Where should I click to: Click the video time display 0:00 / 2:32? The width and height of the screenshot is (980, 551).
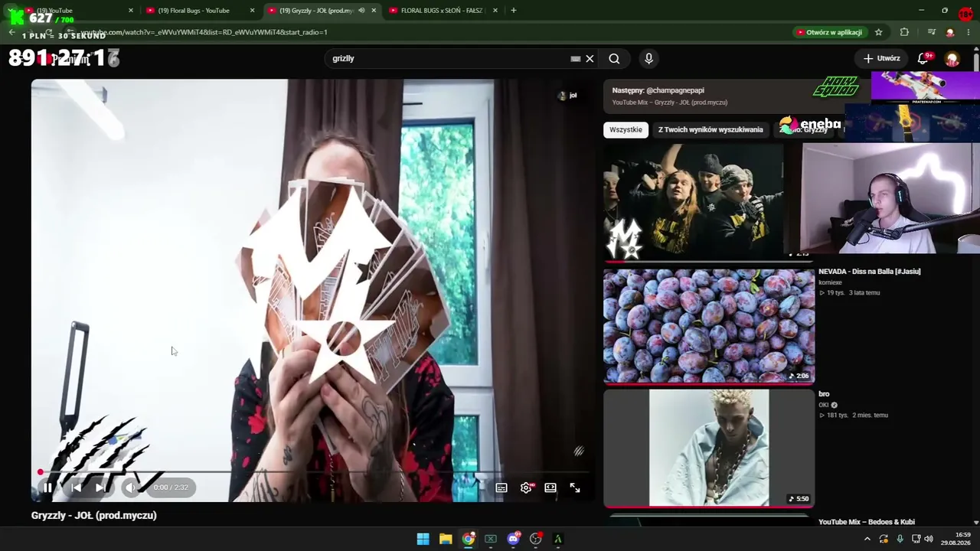pos(170,487)
